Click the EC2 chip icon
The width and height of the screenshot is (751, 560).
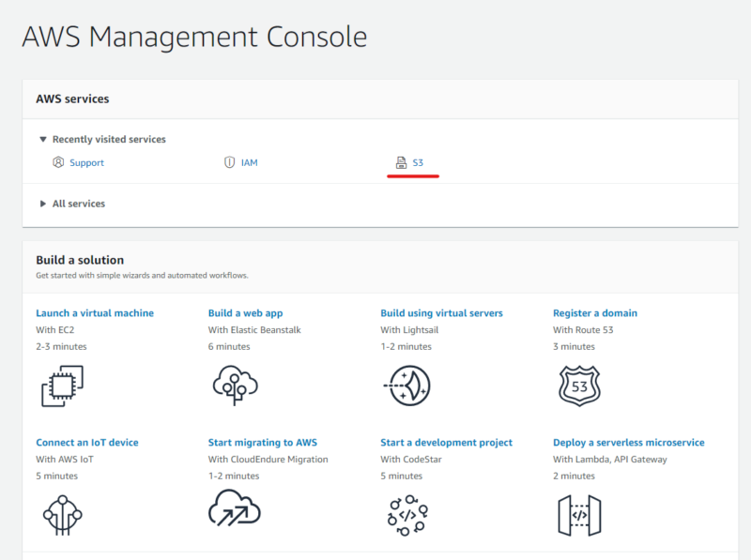point(62,386)
